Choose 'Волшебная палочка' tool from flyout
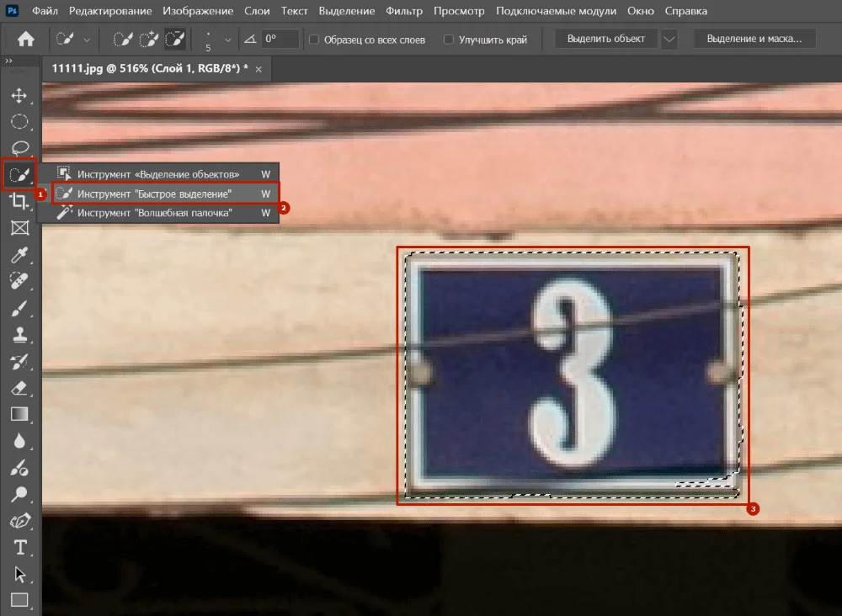 154,214
